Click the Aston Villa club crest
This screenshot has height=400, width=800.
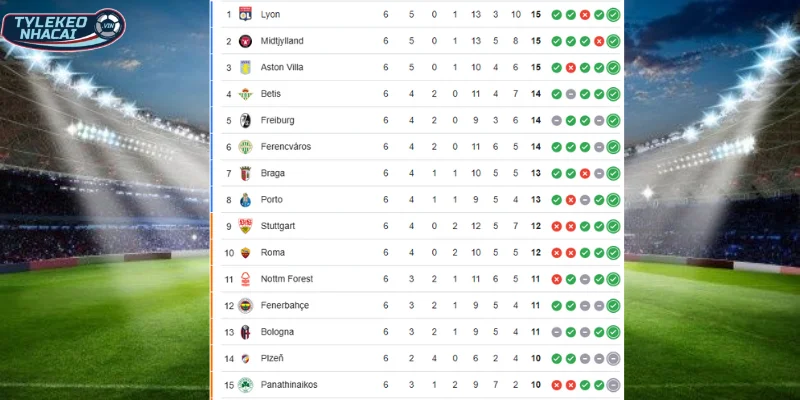244,68
